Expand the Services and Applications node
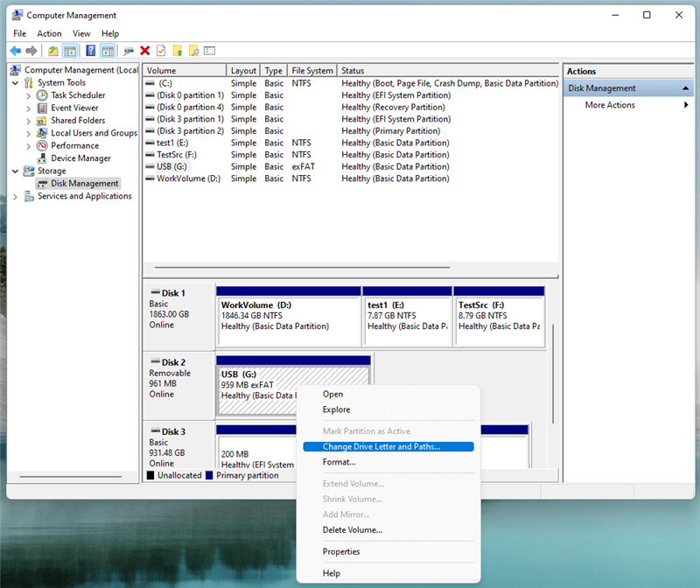 click(14, 196)
